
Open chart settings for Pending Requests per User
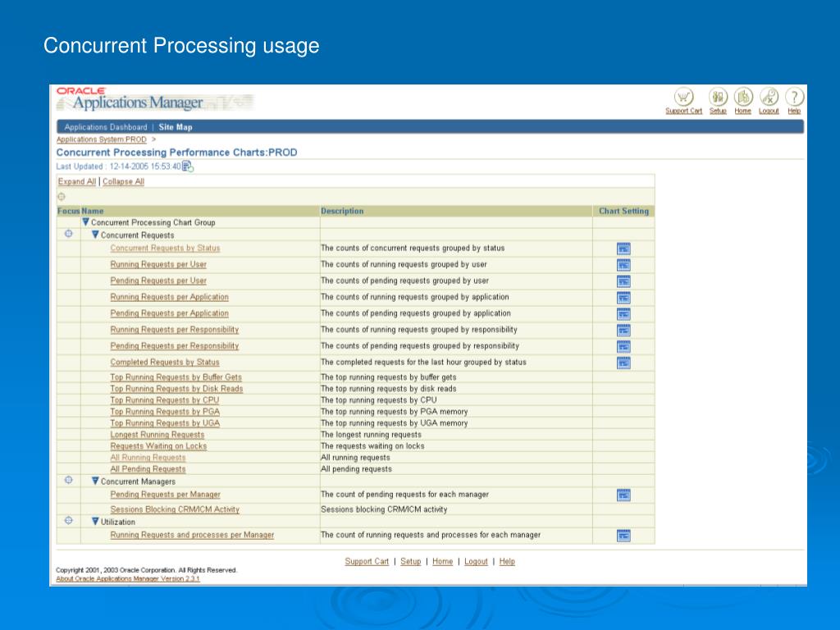(x=623, y=281)
